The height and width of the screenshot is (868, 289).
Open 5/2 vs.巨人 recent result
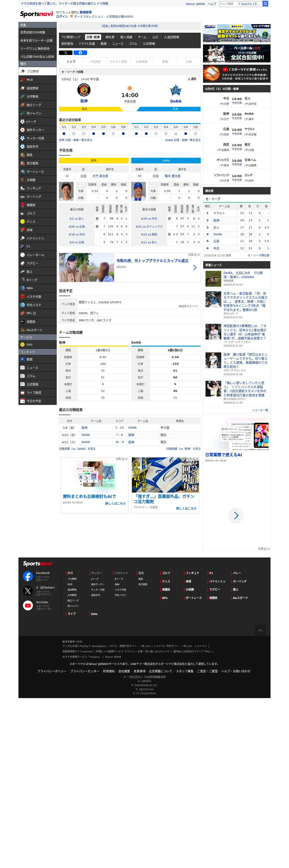pyautogui.click(x=76, y=219)
